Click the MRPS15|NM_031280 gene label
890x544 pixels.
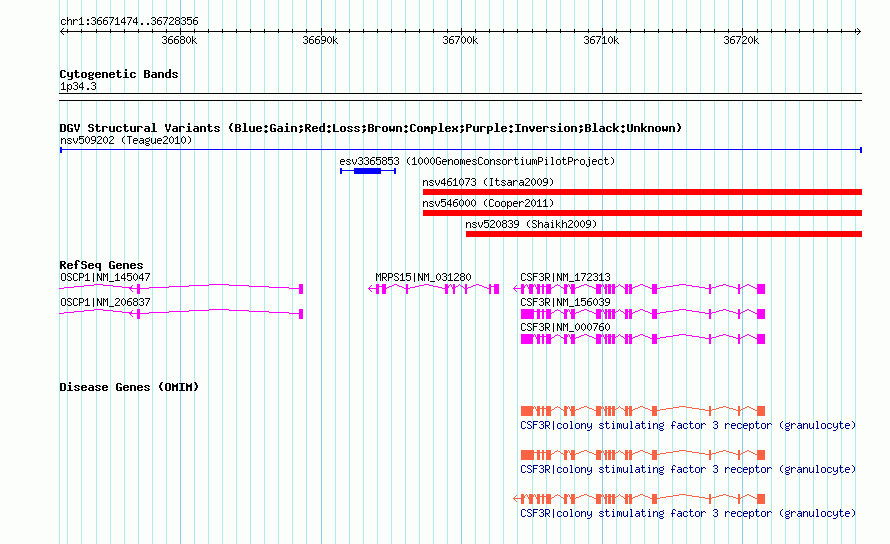(423, 278)
